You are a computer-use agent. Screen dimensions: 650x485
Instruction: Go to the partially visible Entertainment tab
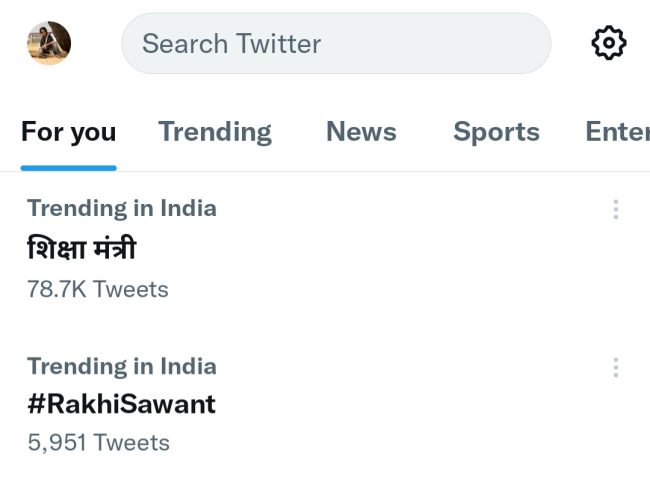(x=618, y=132)
